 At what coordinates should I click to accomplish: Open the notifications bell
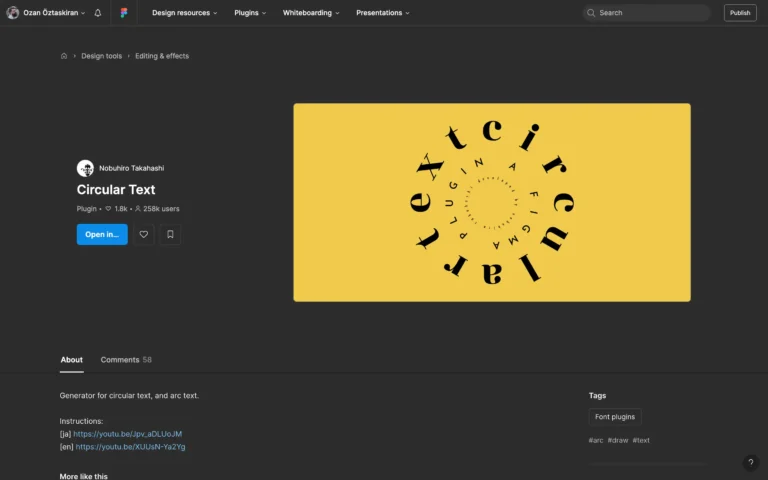(x=97, y=13)
